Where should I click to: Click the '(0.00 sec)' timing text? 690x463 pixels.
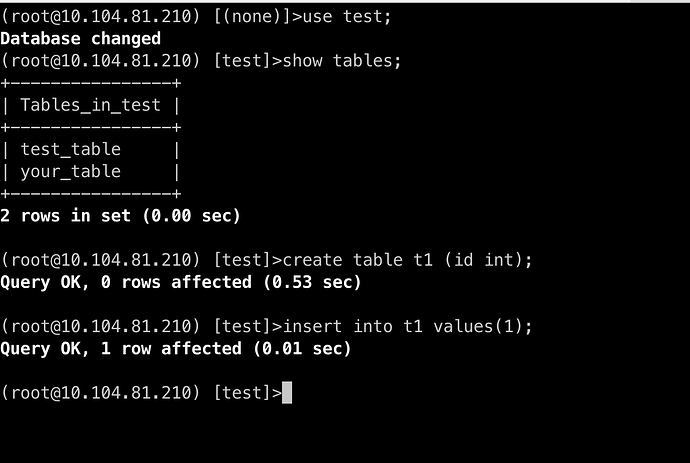click(x=191, y=216)
